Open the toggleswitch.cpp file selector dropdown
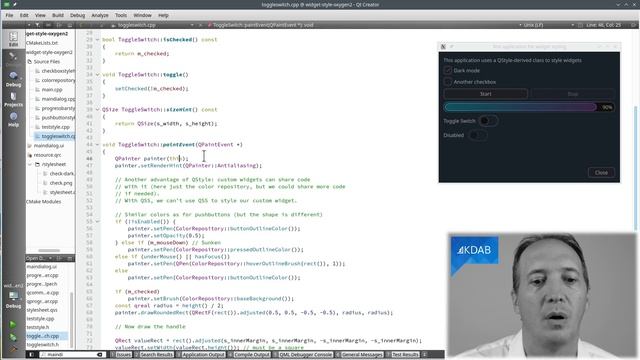 [153, 25]
